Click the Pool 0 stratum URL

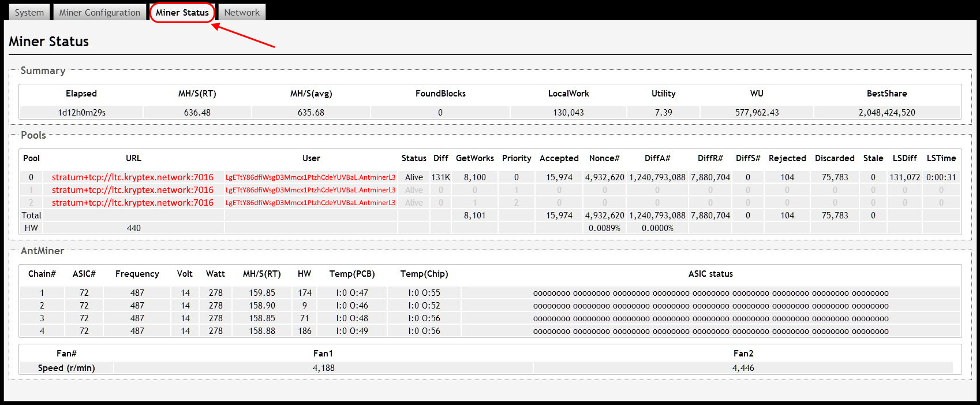[x=133, y=177]
